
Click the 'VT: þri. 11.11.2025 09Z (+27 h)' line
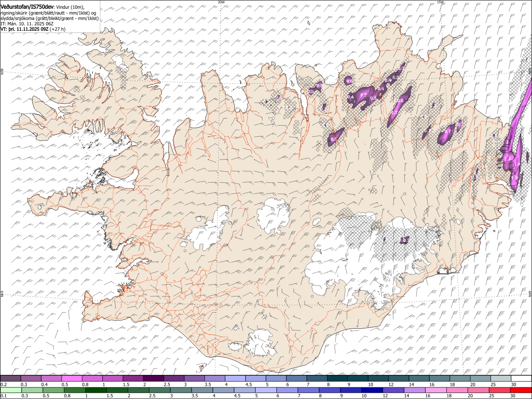[x=33, y=29]
